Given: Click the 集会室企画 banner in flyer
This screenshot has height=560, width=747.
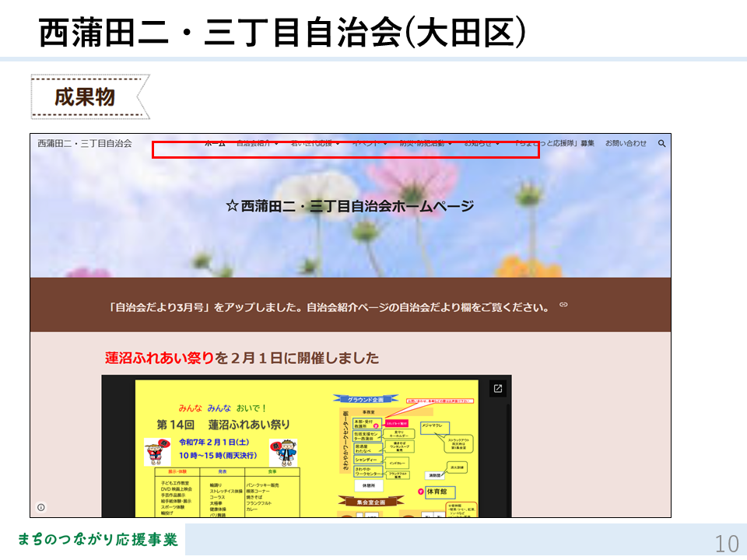Looking at the screenshot, I should point(370,502).
